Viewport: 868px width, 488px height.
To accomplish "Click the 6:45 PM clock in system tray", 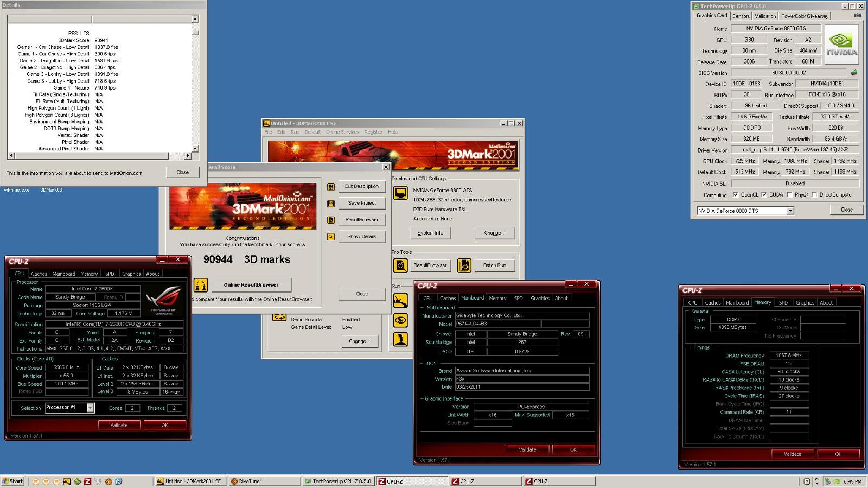I will pyautogui.click(x=852, y=481).
